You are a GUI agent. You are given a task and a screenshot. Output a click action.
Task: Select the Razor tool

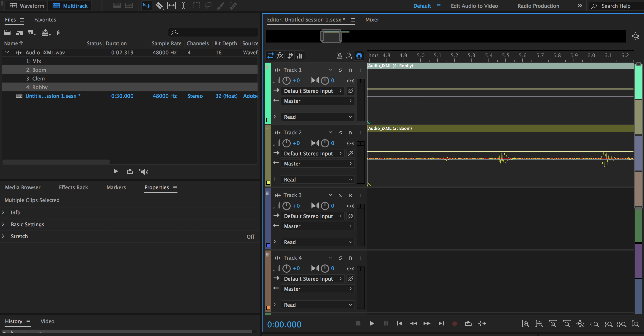click(159, 5)
